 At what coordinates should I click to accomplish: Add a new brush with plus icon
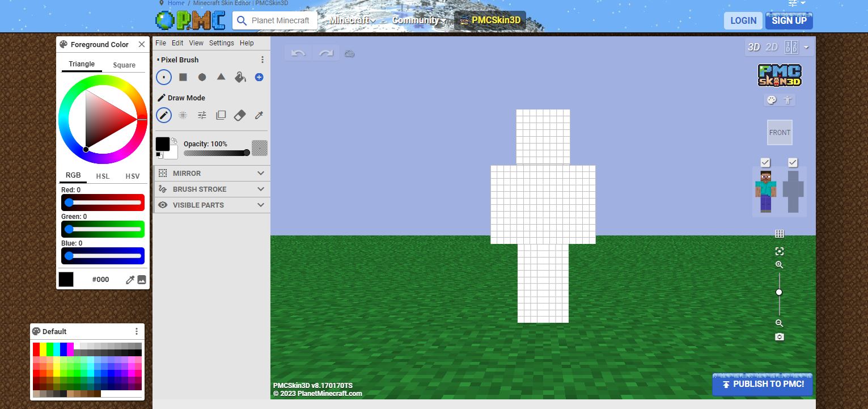(259, 77)
